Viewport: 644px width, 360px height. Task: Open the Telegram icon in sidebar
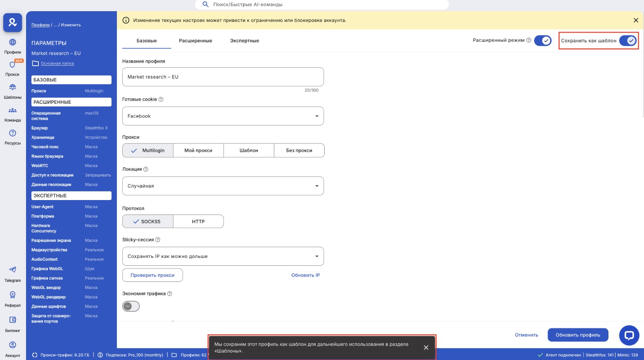coord(12,270)
